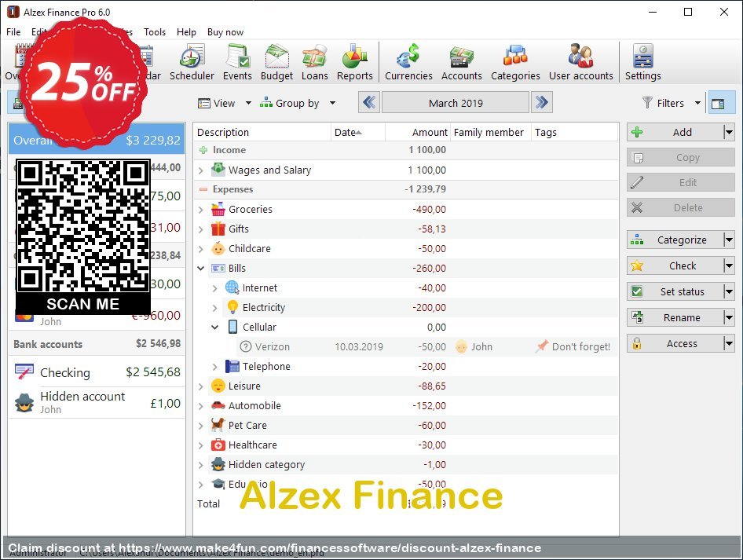The height and width of the screenshot is (560, 743).
Task: Sort by the Date column header
Action: tap(358, 132)
